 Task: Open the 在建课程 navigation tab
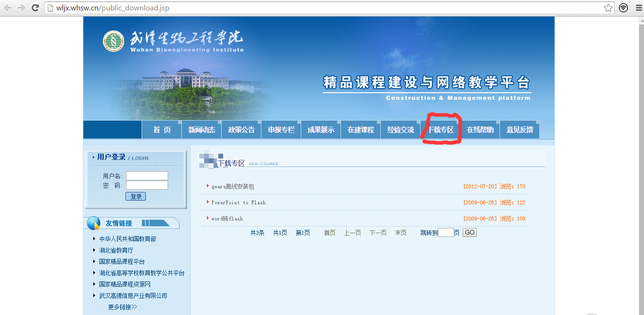[360, 130]
